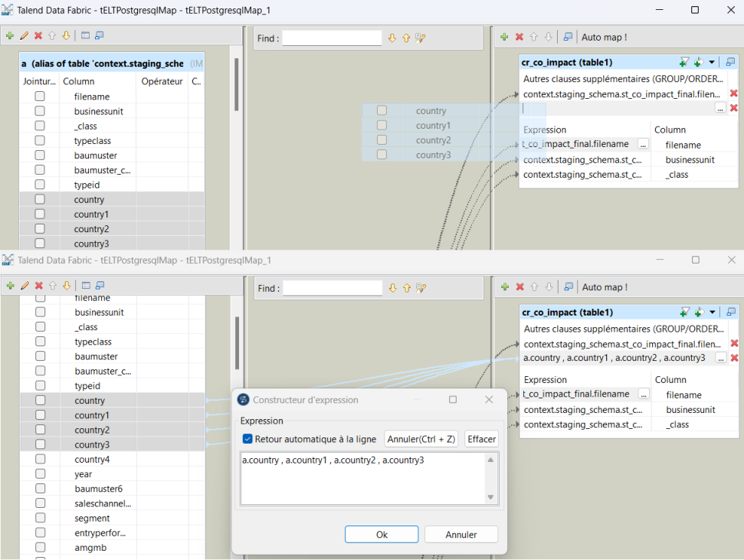The image size is (744, 560).
Task: Add output table in upper window toolbar
Action: click(504, 37)
